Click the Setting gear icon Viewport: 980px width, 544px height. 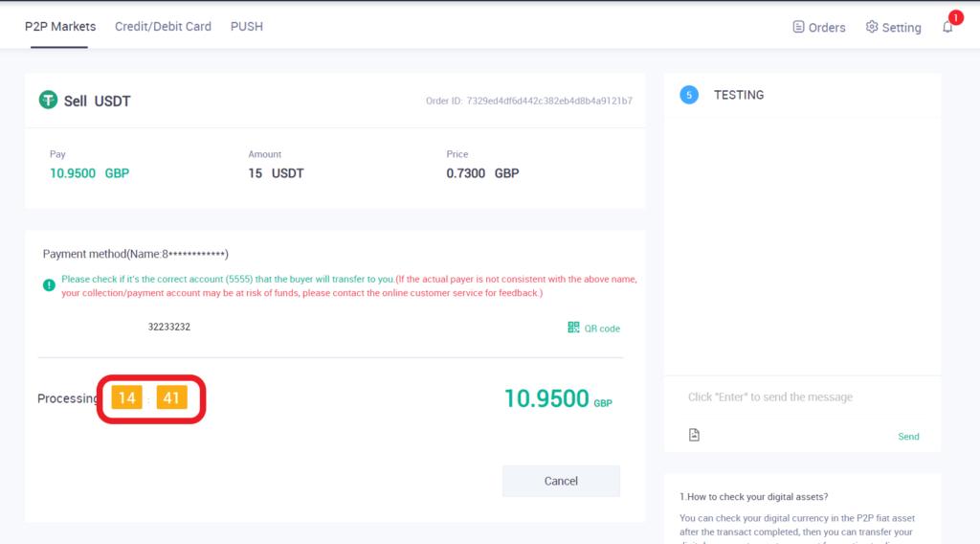(x=872, y=27)
